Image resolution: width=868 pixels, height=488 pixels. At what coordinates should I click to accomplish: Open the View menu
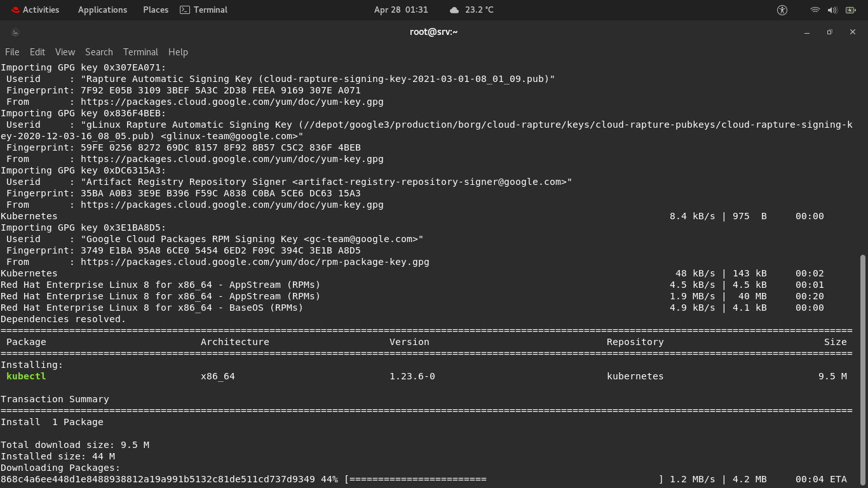pos(65,52)
